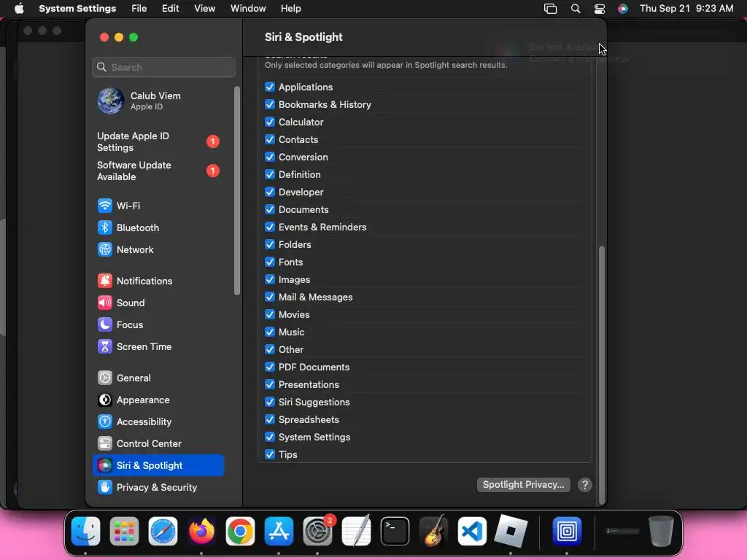Open the Edit menu

pyautogui.click(x=170, y=9)
